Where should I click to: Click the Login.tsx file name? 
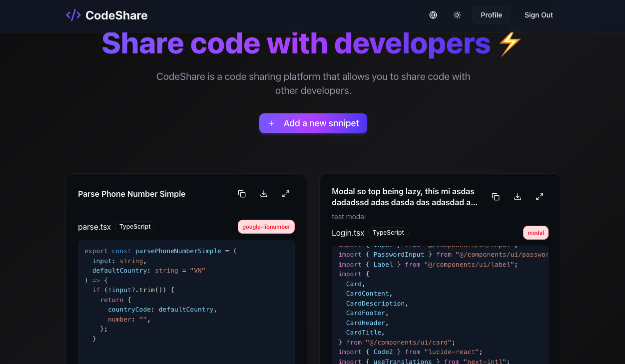tap(348, 233)
